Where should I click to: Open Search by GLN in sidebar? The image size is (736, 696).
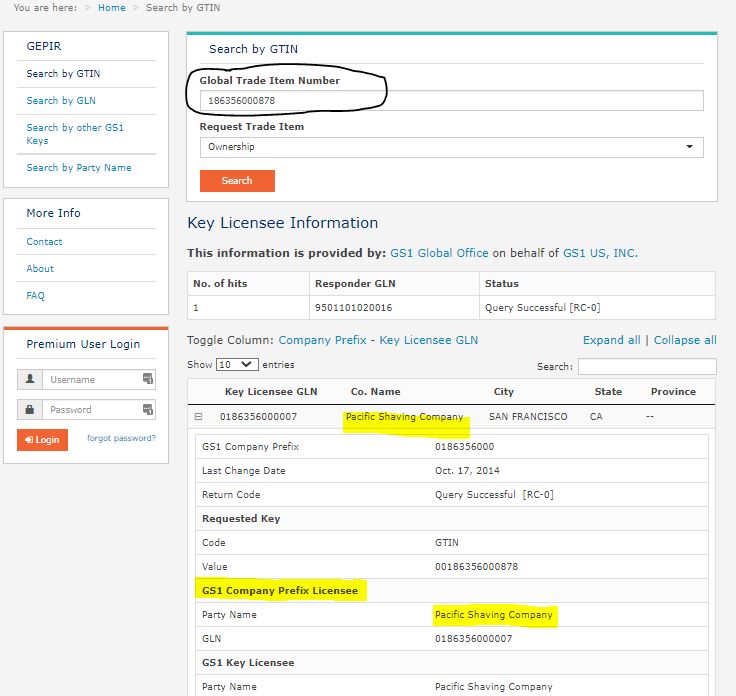[x=61, y=100]
